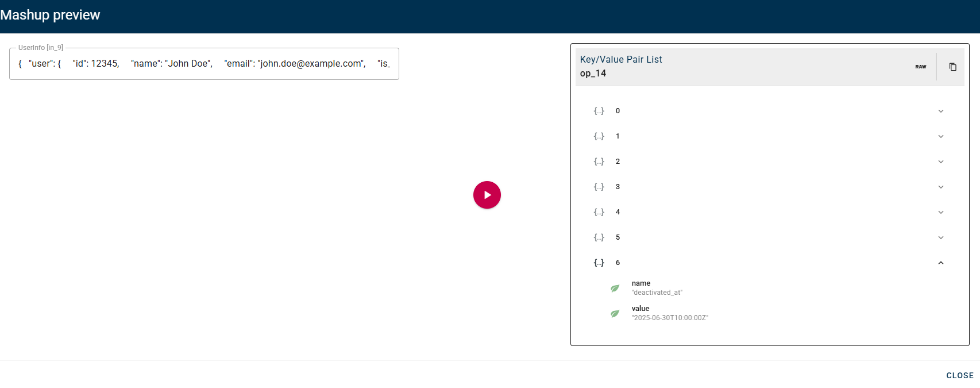Click the leaf icon beside name field

pos(615,288)
